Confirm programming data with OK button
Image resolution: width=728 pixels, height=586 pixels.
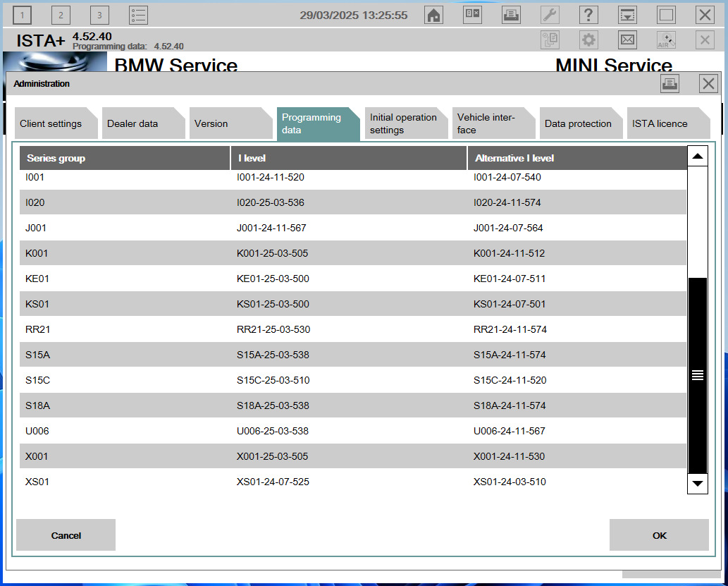(x=658, y=535)
